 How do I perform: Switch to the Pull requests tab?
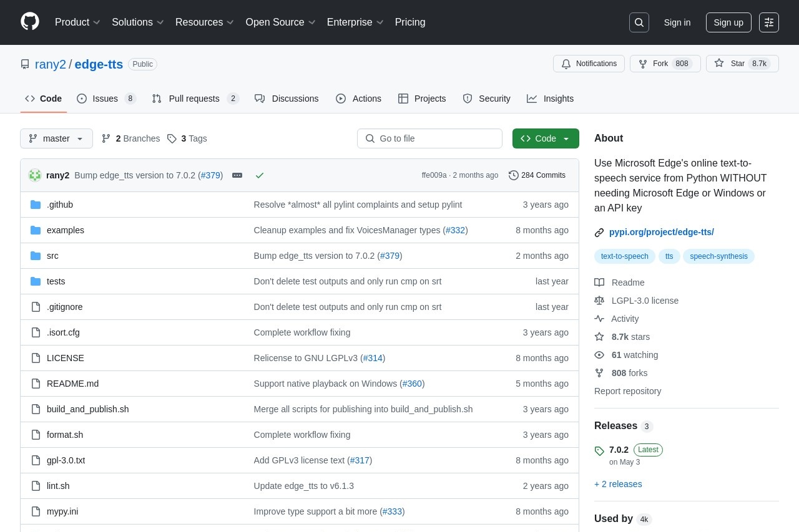pos(195,99)
